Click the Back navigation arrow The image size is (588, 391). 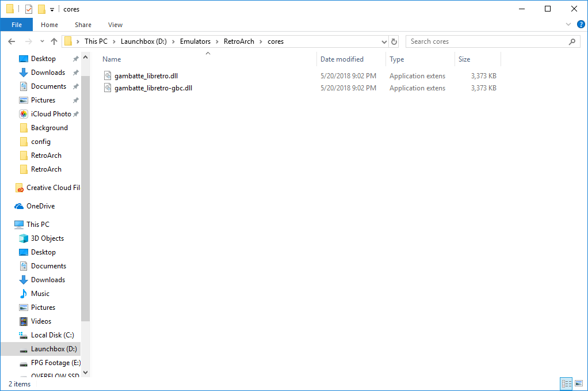tap(12, 41)
